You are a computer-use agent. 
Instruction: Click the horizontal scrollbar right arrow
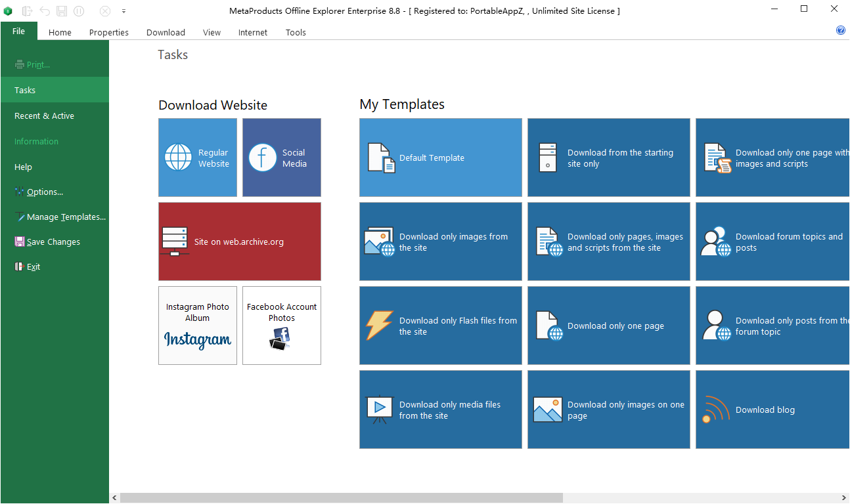(x=843, y=498)
